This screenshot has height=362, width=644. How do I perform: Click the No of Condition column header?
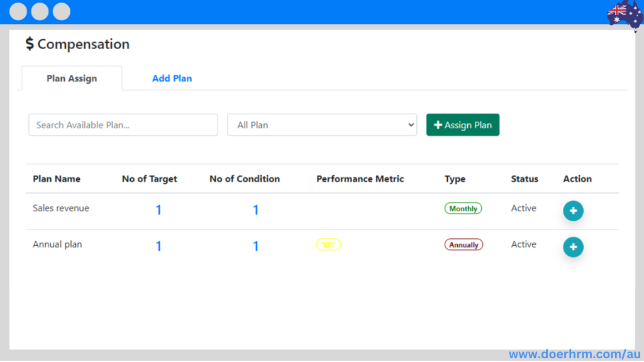(x=245, y=179)
